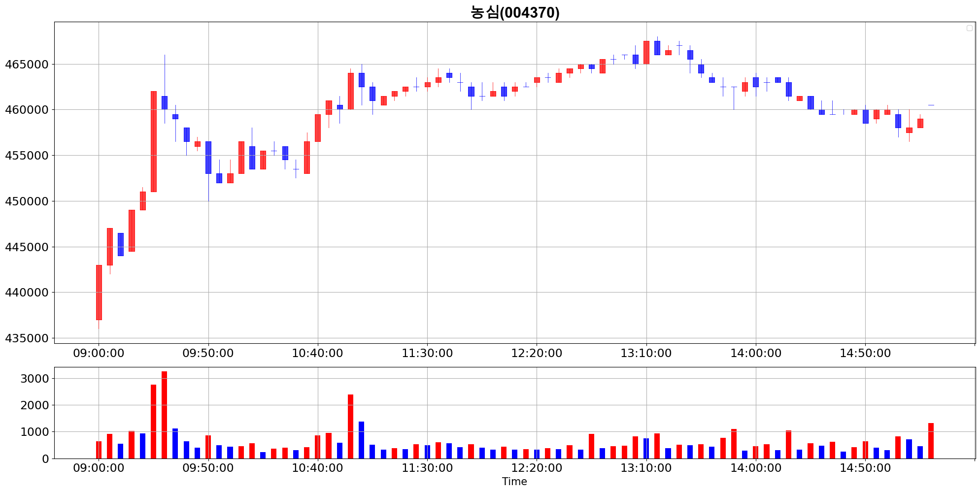Click the tallest red volume bar above 3000
The width and height of the screenshot is (980, 492).
[x=164, y=415]
